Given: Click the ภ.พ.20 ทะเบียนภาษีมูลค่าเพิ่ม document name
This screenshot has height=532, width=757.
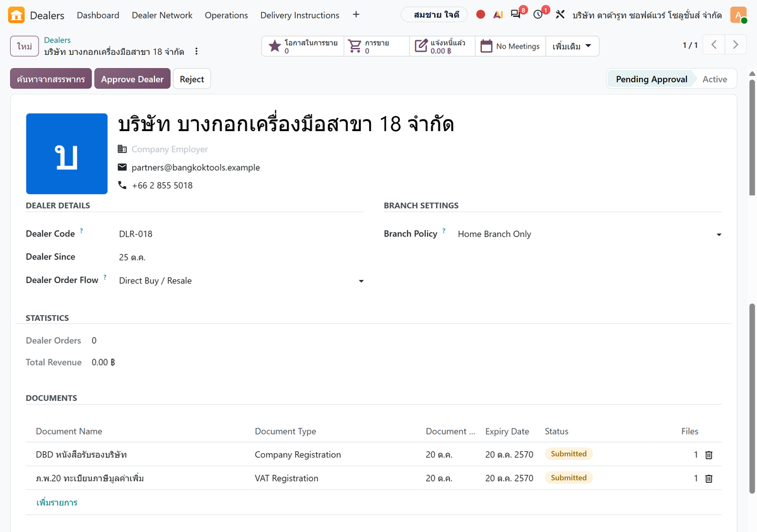Looking at the screenshot, I should click(90, 478).
